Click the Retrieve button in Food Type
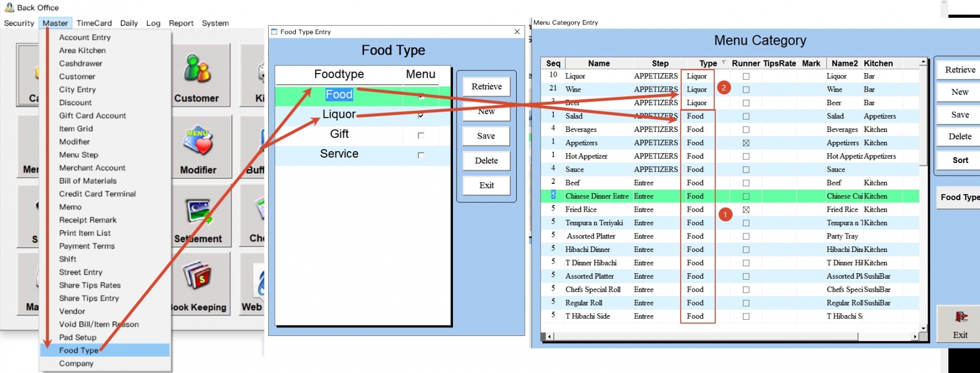 pyautogui.click(x=486, y=87)
